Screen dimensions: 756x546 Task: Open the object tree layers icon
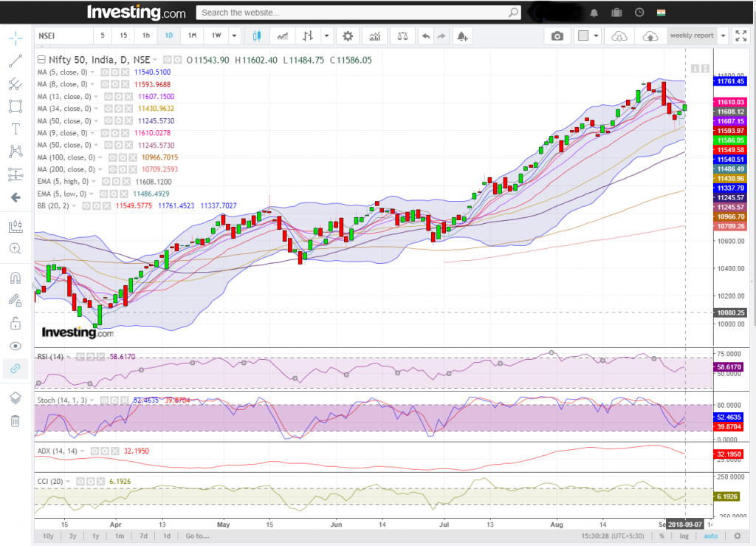16,398
